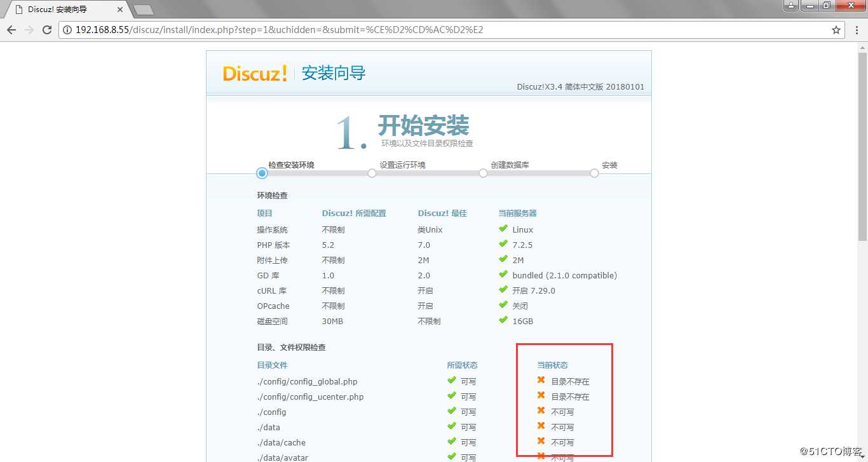Click green check next to 7.2.5

click(503, 244)
